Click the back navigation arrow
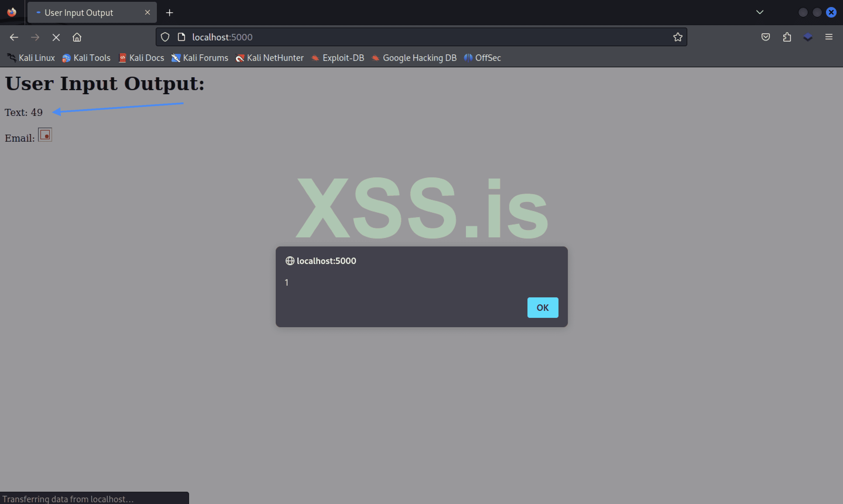Image resolution: width=843 pixels, height=504 pixels. pos(14,37)
